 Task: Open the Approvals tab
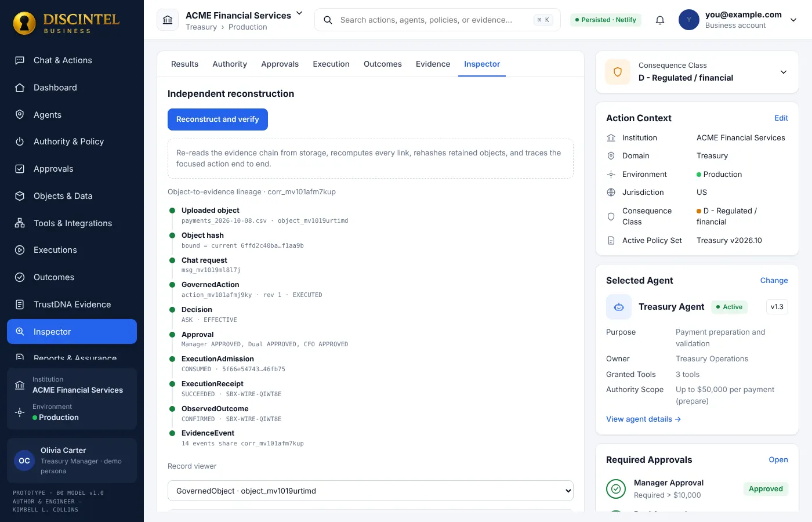click(280, 64)
